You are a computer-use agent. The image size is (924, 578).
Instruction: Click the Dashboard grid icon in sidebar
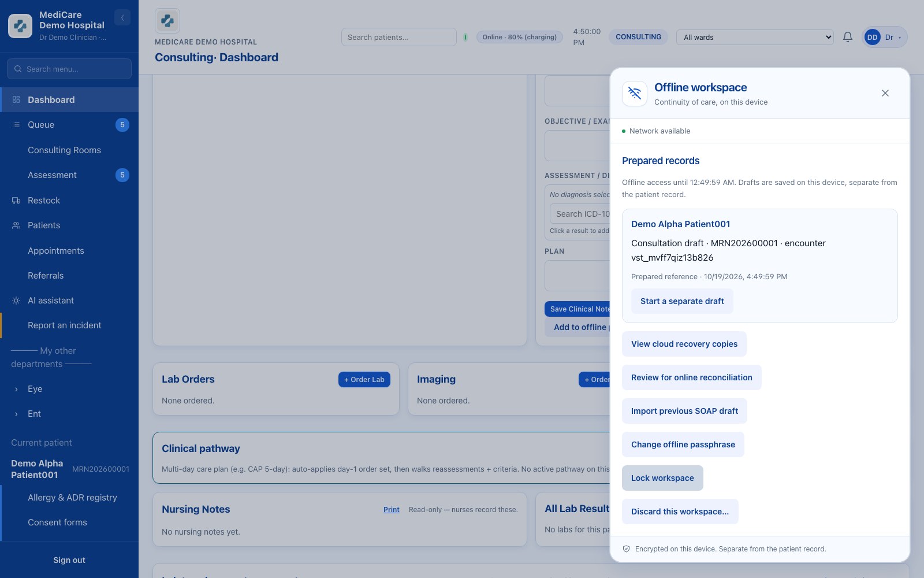point(16,99)
